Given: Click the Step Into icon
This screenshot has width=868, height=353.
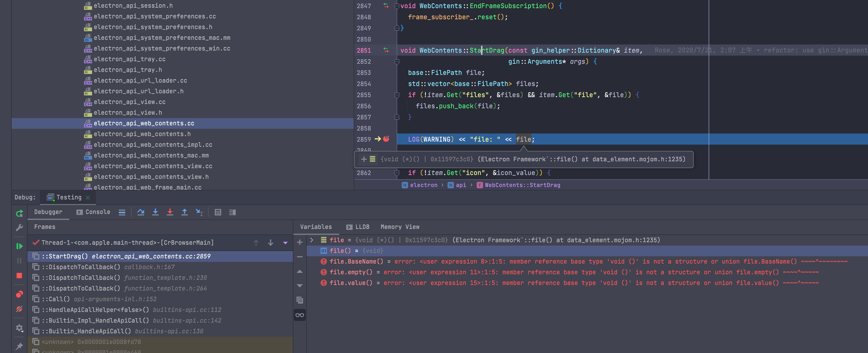Looking at the screenshot, I should click(155, 212).
